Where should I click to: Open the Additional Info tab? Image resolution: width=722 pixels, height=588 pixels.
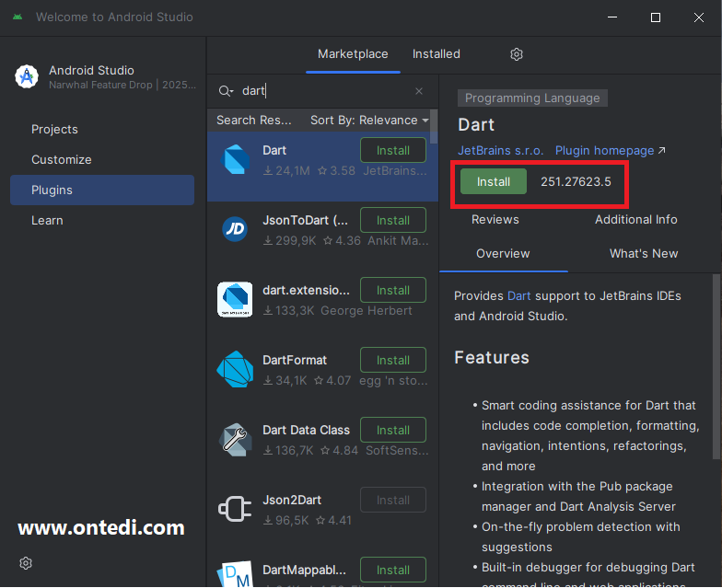635,219
